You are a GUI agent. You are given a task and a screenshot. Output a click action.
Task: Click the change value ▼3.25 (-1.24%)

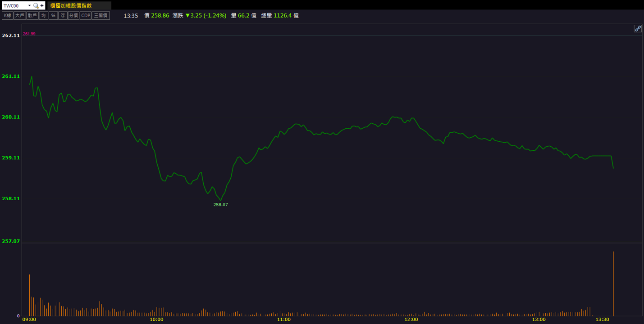coord(206,15)
